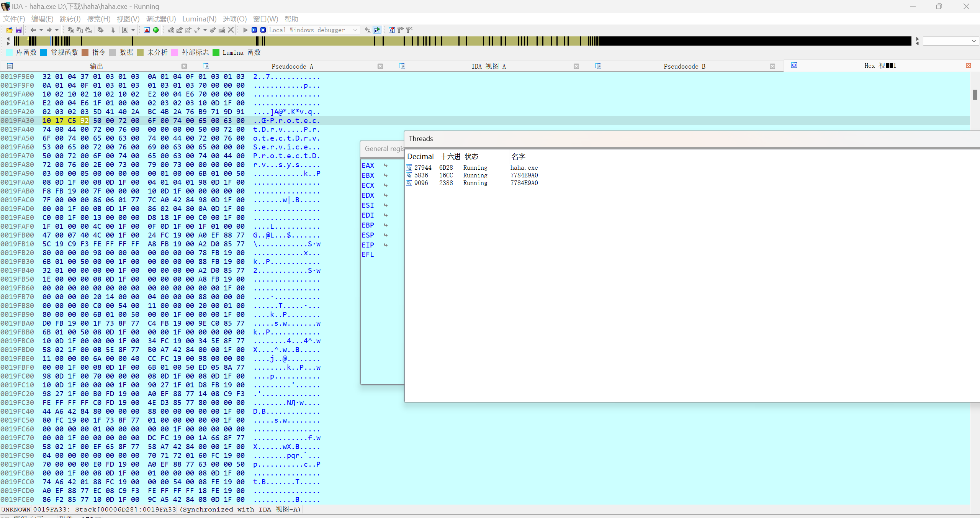The height and width of the screenshot is (518, 980).
Task: Click the Lumina 函数 green color swatch
Action: 216,52
